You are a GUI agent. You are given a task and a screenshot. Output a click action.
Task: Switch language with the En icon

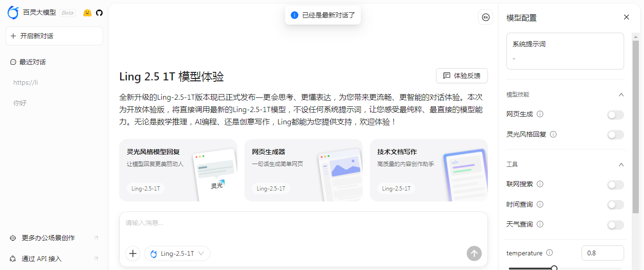click(486, 17)
